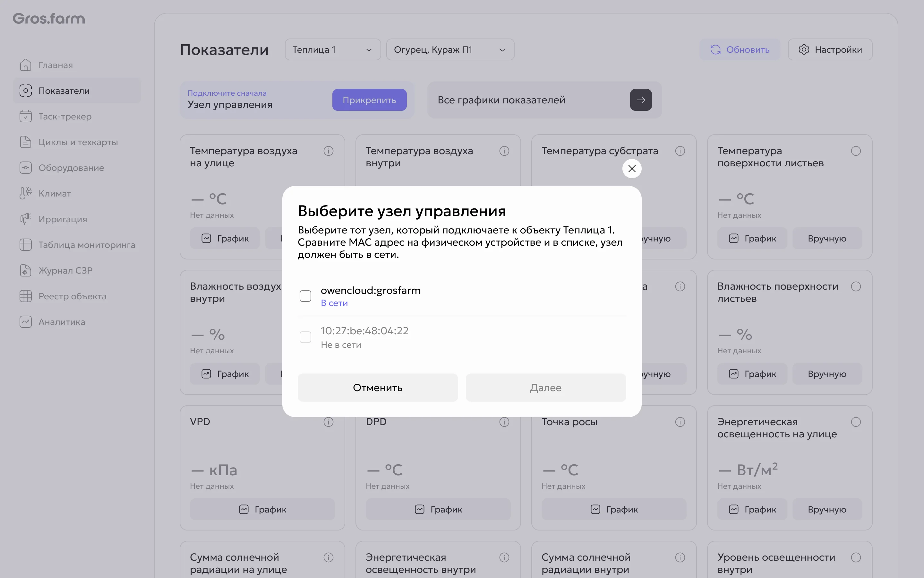Show info for Температура воздуха внутри

click(504, 151)
